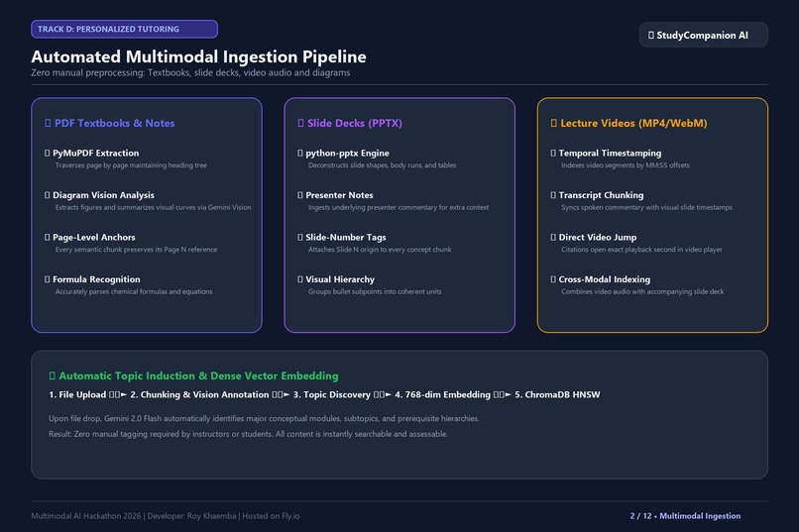Click the subtitle about zero manual preprocessing
Image resolution: width=799 pixels, height=532 pixels.
coord(190,72)
